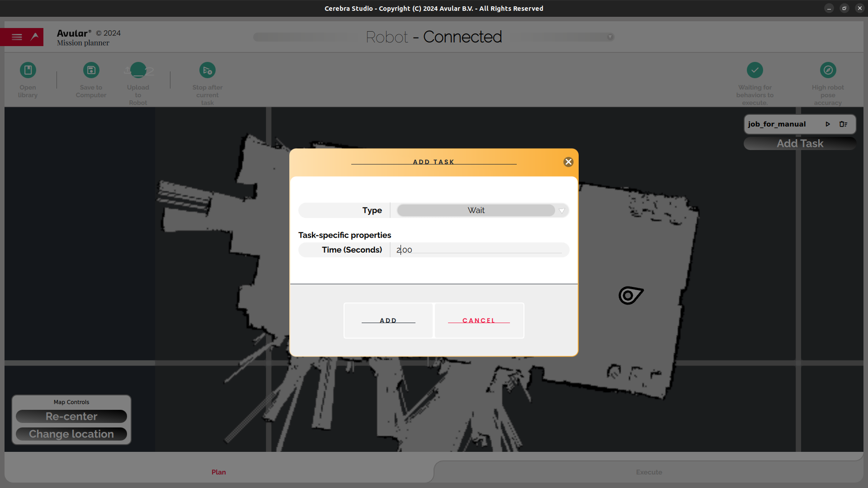868x488 pixels.
Task: Toggle Change location map control
Action: [71, 433]
